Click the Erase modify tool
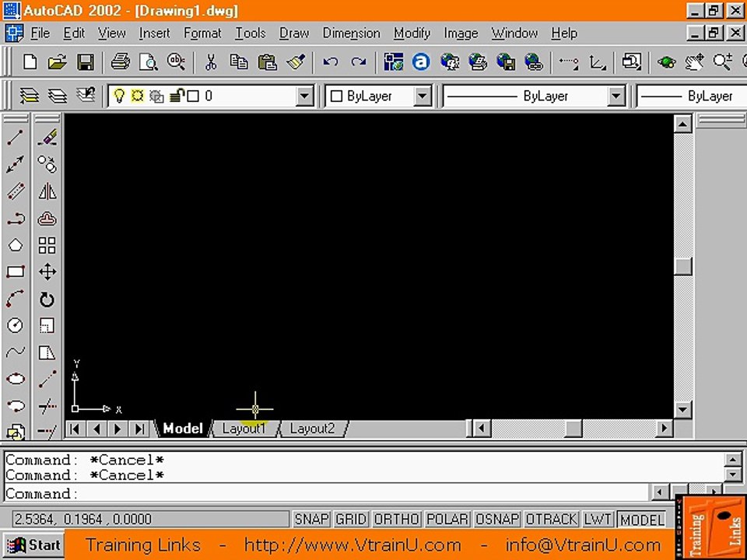This screenshot has width=747, height=560. (x=47, y=138)
